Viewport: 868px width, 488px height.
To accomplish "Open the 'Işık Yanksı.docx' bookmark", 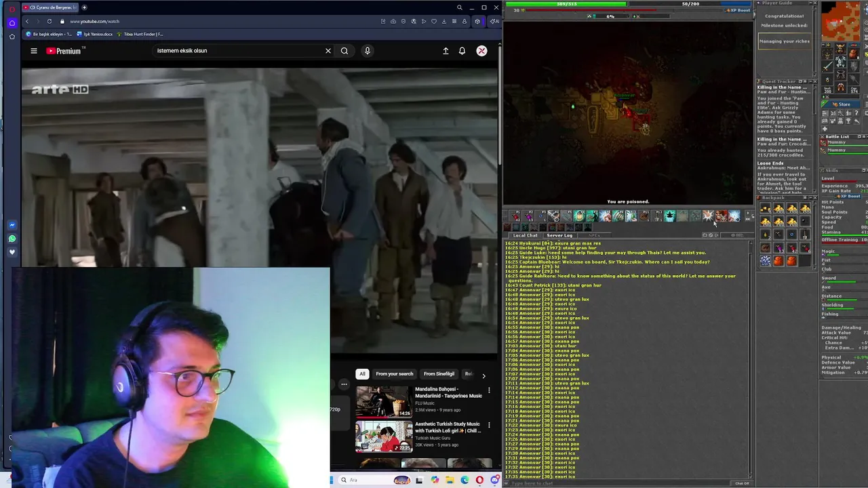I will point(95,34).
